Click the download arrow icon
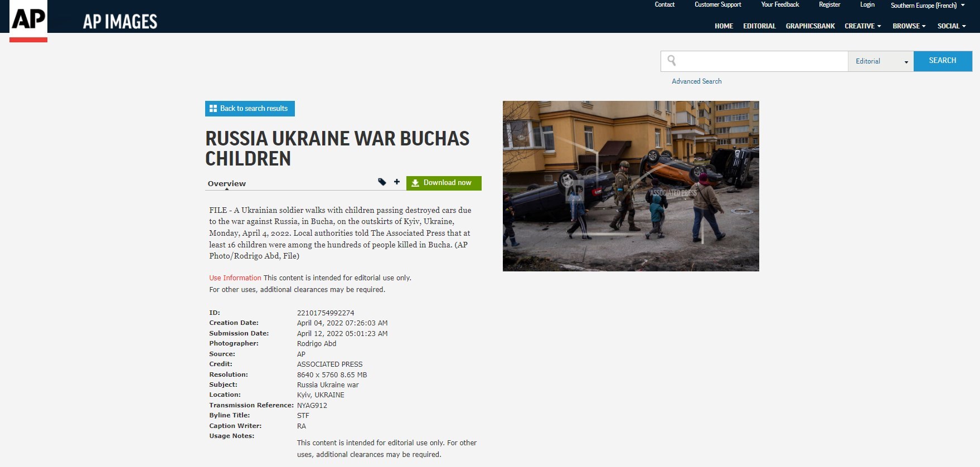The height and width of the screenshot is (467, 980). [x=415, y=183]
